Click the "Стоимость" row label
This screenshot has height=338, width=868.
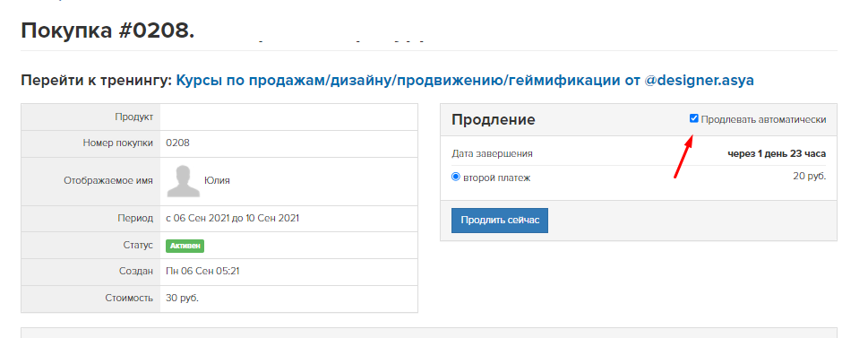129,299
